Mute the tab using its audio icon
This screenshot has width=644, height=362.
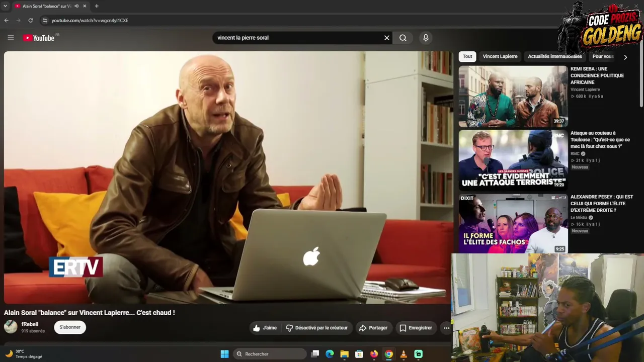[76, 6]
